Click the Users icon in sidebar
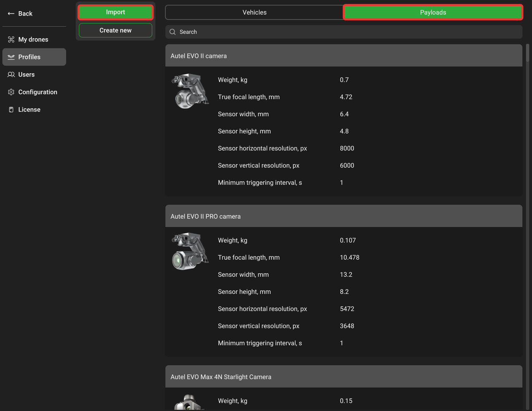Image resolution: width=532 pixels, height=411 pixels. pos(11,74)
